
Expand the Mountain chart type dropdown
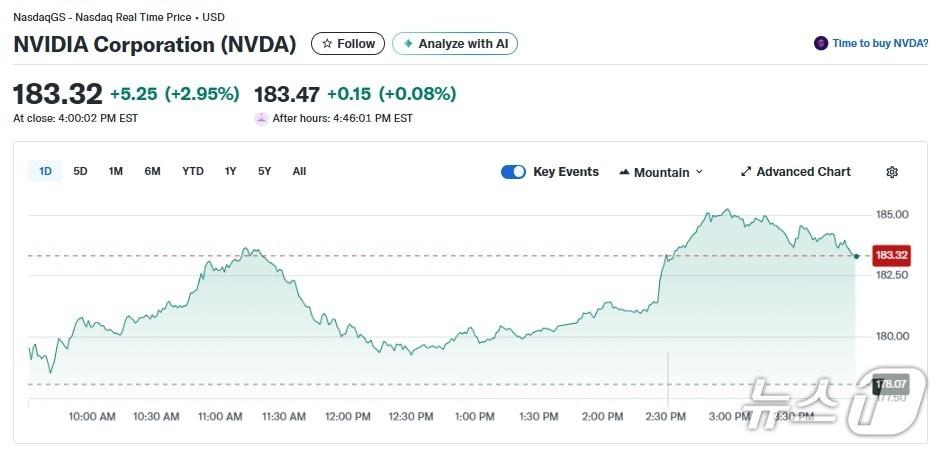pyautogui.click(x=699, y=172)
